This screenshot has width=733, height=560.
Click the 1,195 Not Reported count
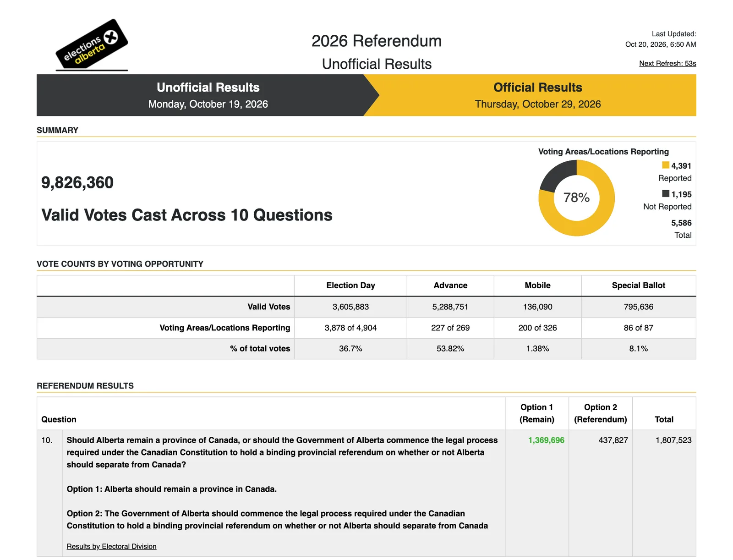681,194
